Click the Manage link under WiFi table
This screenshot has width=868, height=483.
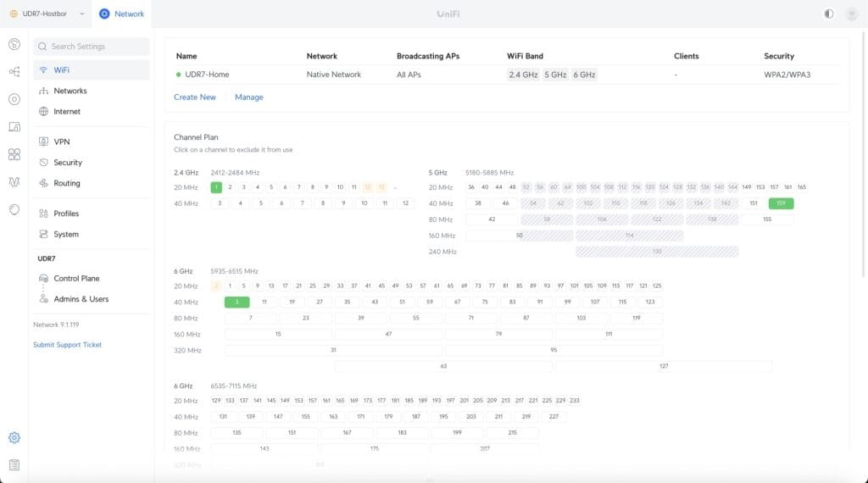click(248, 97)
